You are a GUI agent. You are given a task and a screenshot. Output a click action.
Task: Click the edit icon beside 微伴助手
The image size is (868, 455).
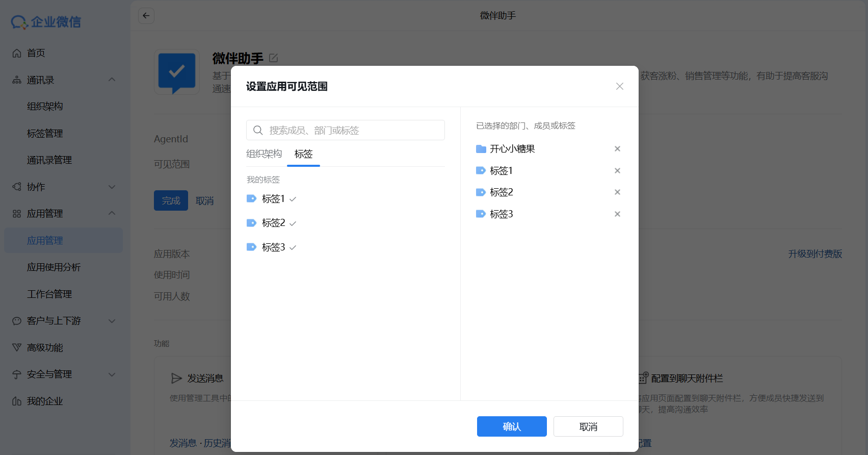pyautogui.click(x=274, y=58)
